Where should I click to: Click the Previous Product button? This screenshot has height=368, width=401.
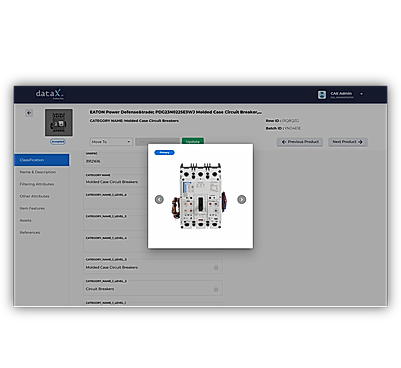coord(300,142)
